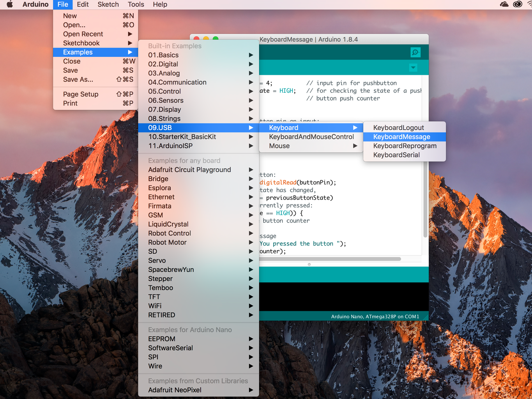Open the RETIRED examples submenu
The image size is (532, 399).
pos(198,315)
